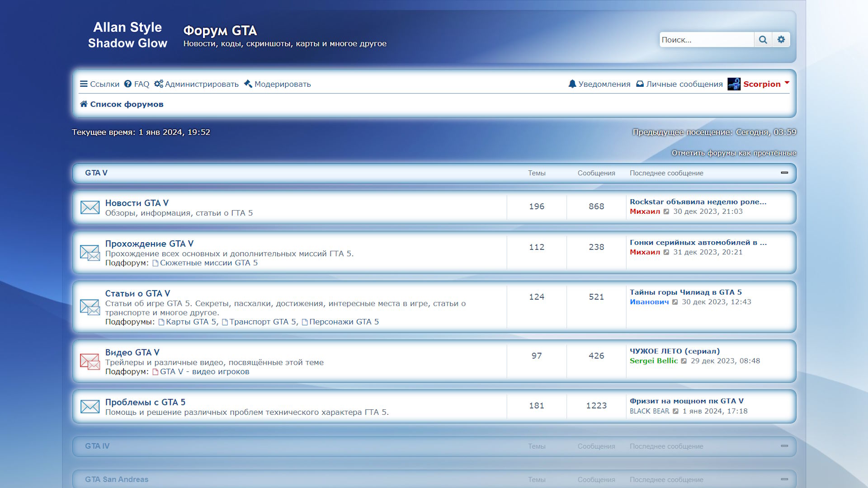This screenshot has width=868, height=488.
Task: Click in the Поиск search field
Action: (x=707, y=40)
